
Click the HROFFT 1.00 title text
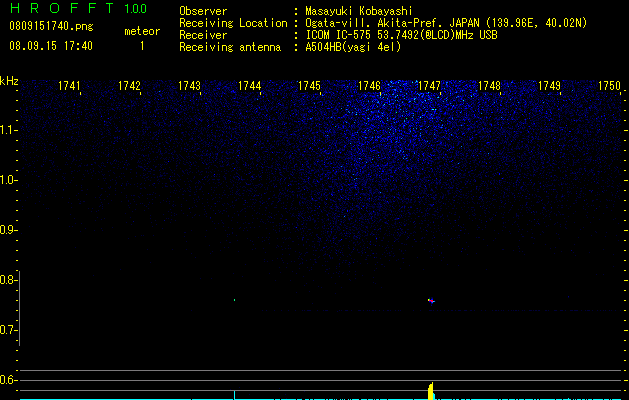79,8
